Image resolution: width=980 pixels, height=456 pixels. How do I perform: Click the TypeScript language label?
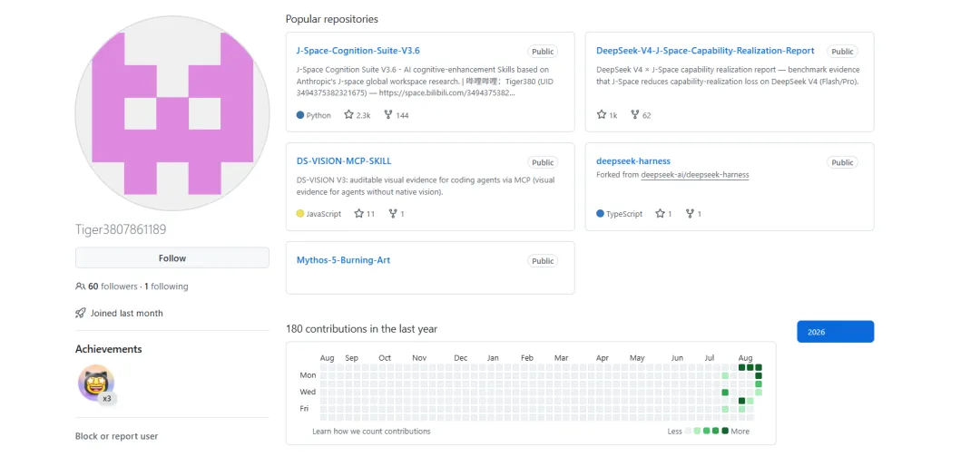click(624, 214)
